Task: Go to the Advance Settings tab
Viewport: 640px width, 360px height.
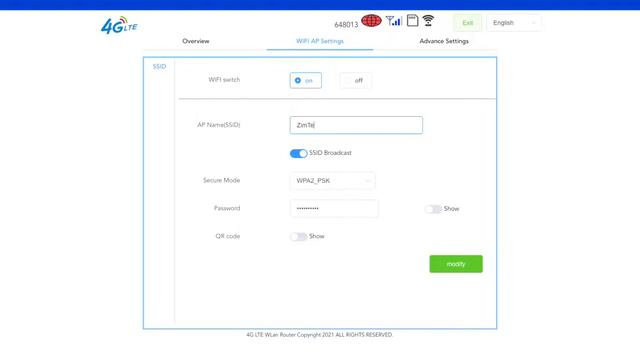Action: (x=444, y=41)
